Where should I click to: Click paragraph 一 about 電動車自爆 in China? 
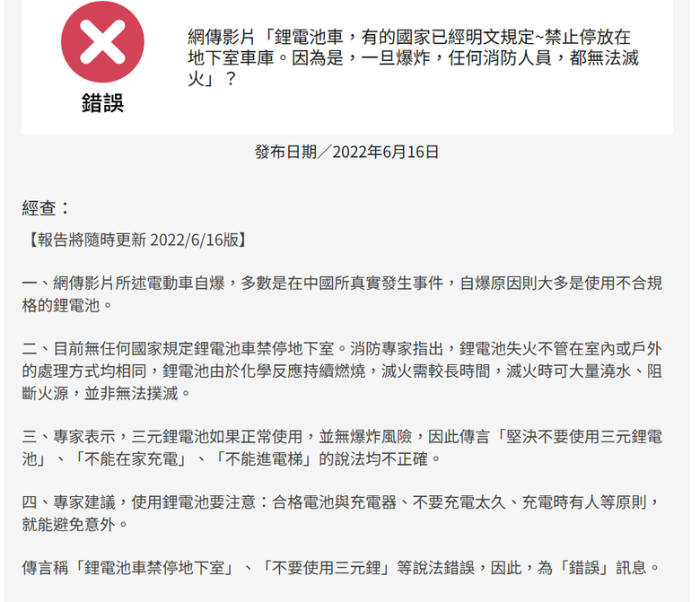(x=342, y=294)
